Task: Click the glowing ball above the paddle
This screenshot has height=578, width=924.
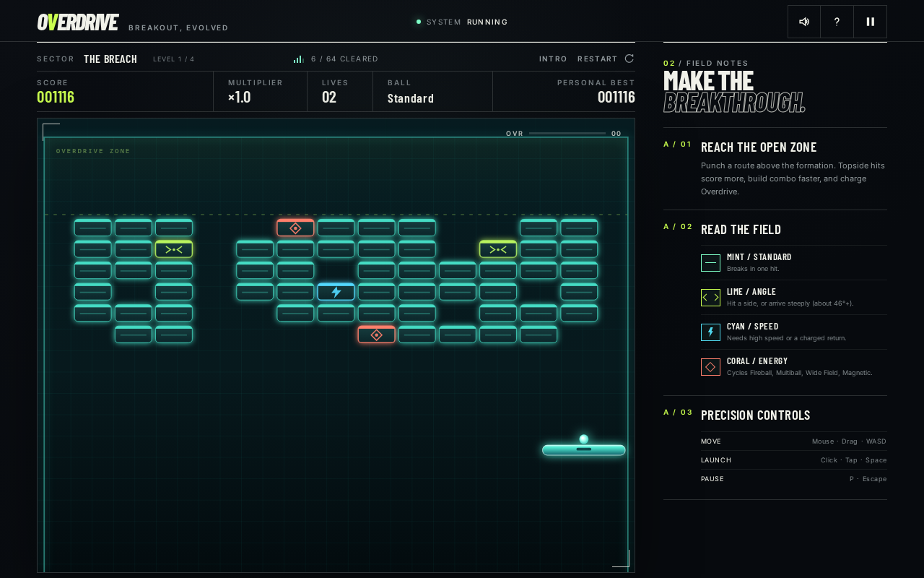Action: 584,439
